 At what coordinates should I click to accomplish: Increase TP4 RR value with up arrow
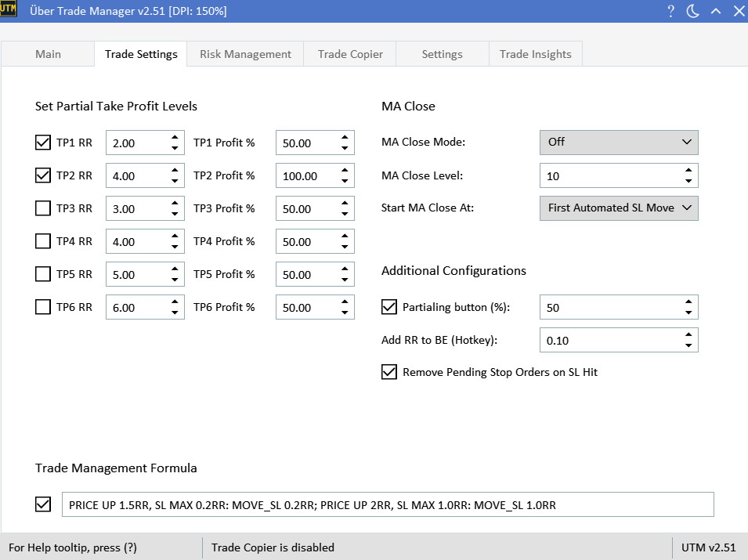coord(175,236)
